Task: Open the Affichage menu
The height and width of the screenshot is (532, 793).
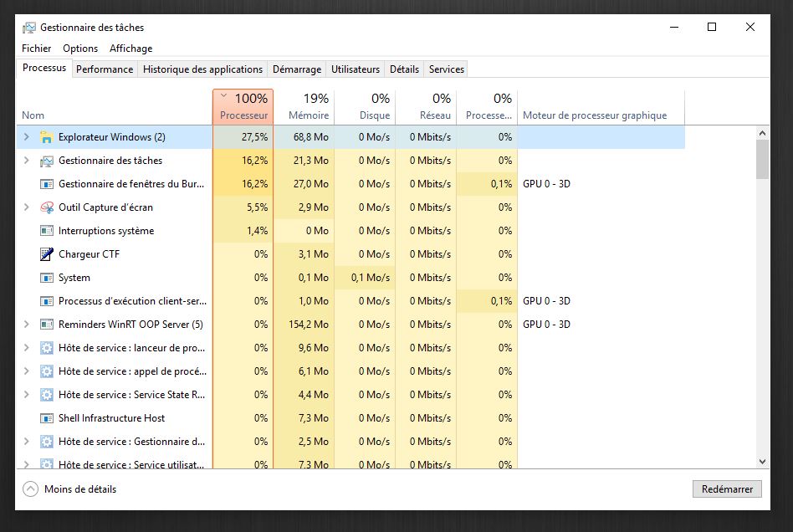Action: 131,49
